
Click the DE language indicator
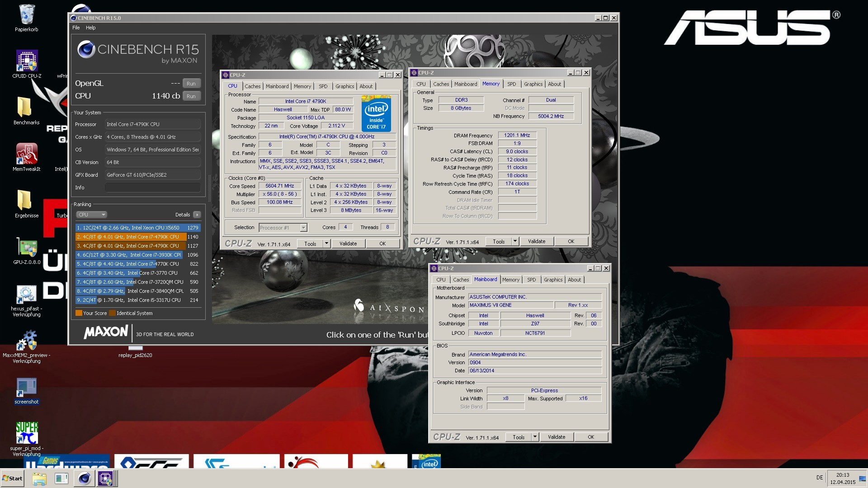click(x=820, y=478)
